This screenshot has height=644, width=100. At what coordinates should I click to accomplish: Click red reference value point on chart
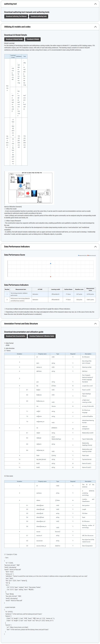pyautogui.click(x=51, y=277)
